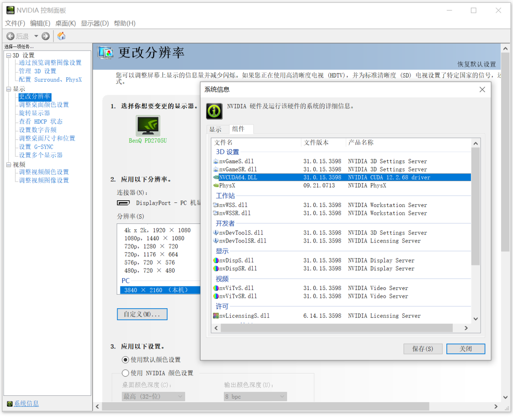The width and height of the screenshot is (513, 420).
Task: Click main page vertical scroll down arrow
Action: (x=505, y=397)
